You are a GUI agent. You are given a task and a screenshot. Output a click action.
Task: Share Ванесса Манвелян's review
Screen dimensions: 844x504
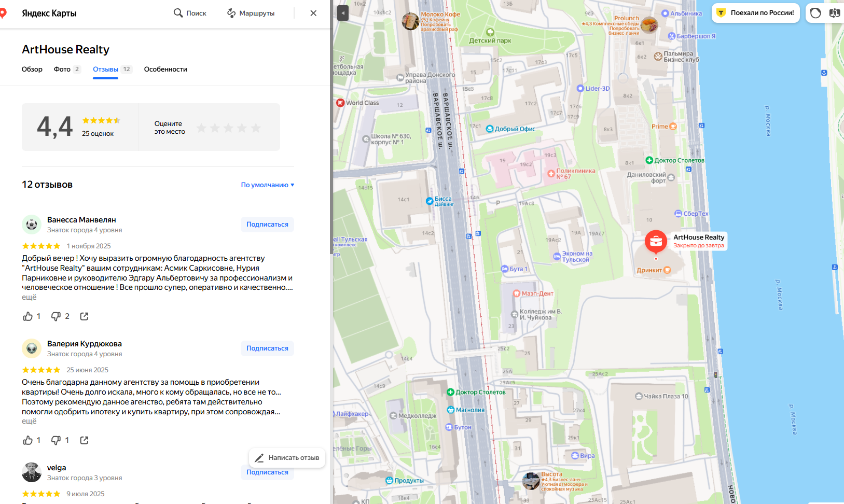tap(84, 316)
